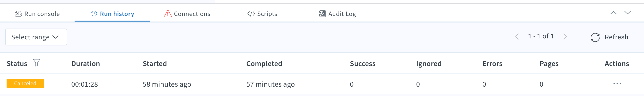This screenshot has width=644, height=96.
Task: Click the Canceled status badge
Action: click(x=25, y=83)
